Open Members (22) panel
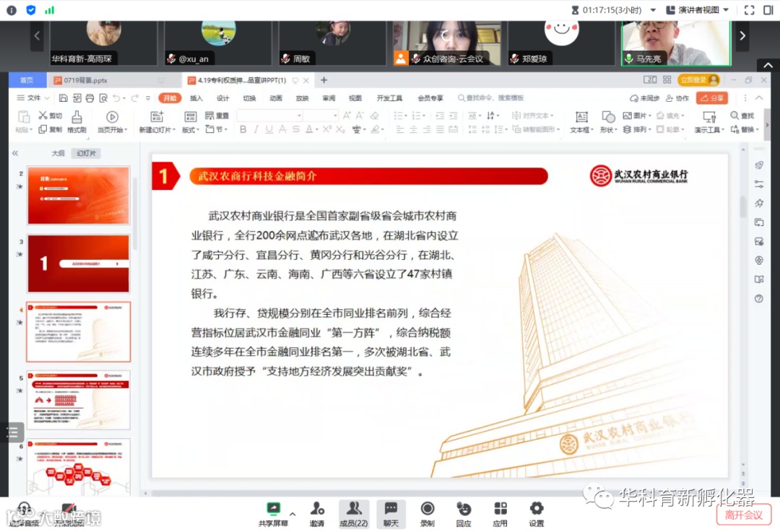 354,514
